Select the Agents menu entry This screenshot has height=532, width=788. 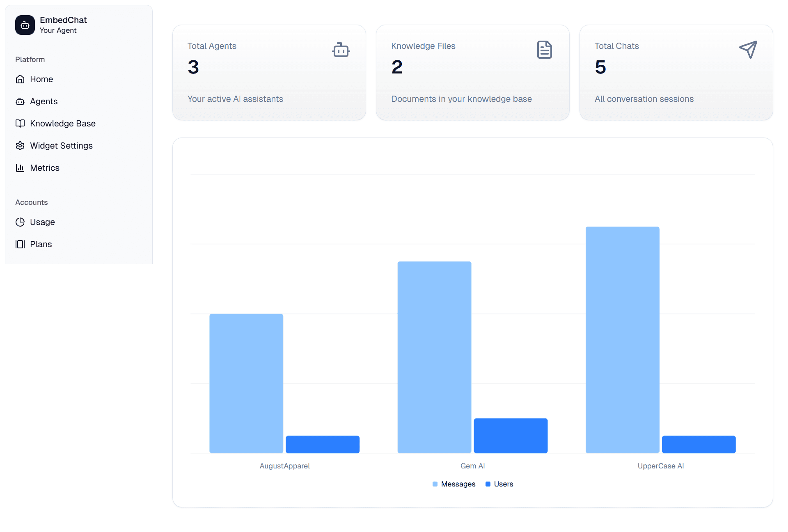point(44,101)
